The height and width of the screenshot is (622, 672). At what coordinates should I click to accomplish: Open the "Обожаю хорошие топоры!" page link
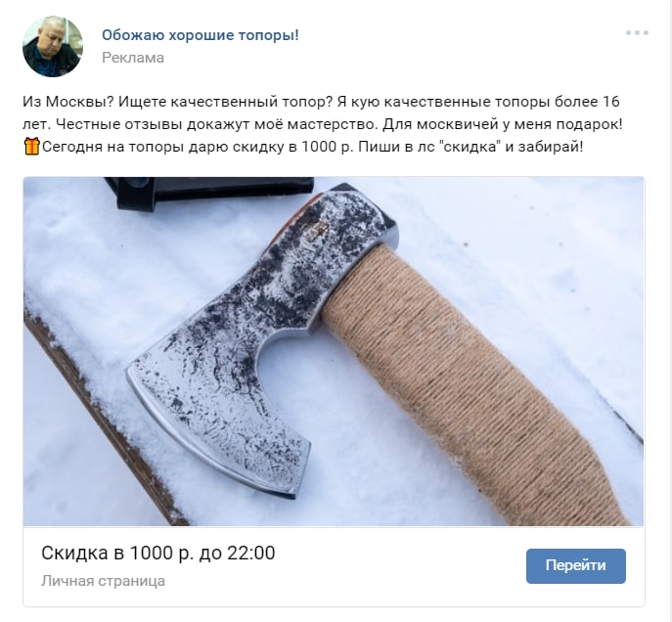(x=201, y=35)
